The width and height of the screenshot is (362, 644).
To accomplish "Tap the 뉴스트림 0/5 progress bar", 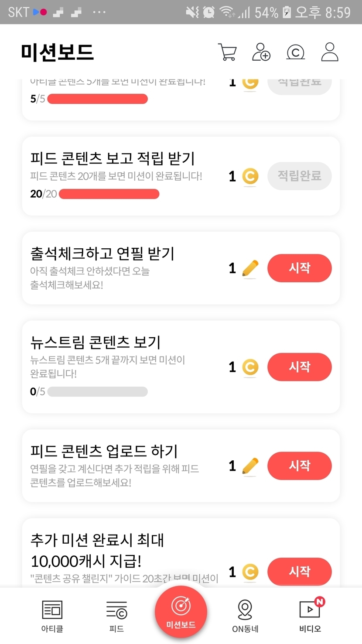I will click(97, 392).
